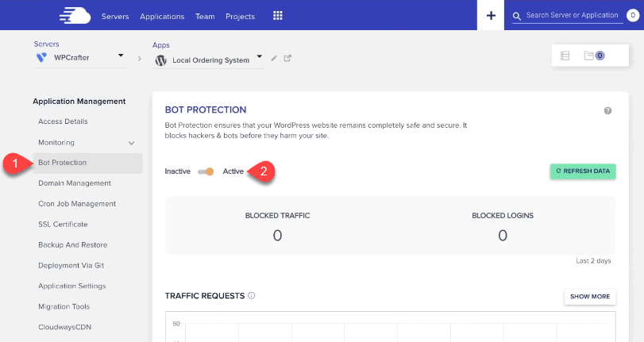Click the Show More button
The width and height of the screenshot is (644, 342).
click(590, 297)
